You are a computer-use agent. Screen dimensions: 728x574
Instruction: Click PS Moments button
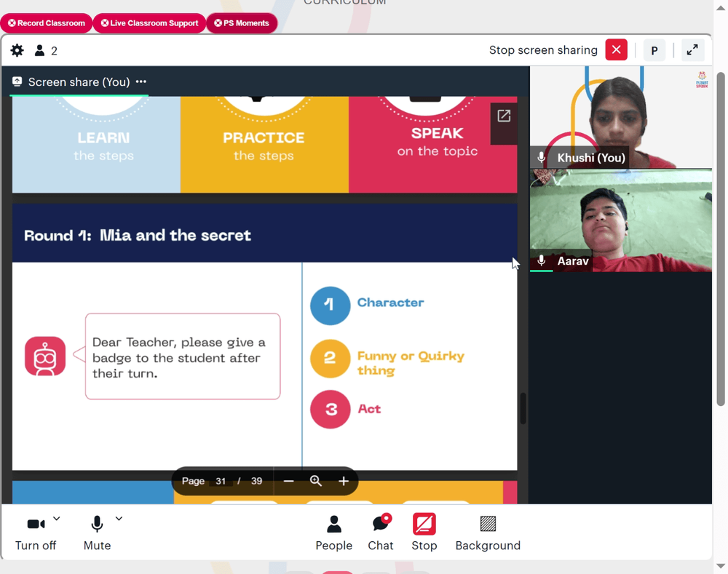[x=242, y=23]
